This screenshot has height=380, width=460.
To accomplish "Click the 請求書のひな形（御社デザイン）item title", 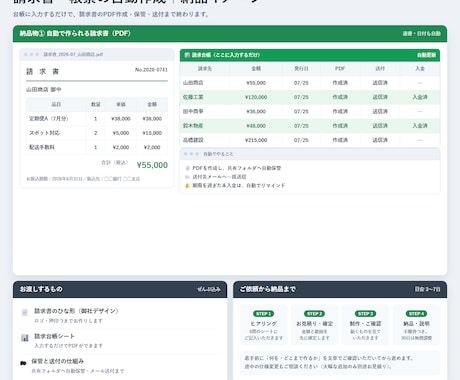I will 76,311.
